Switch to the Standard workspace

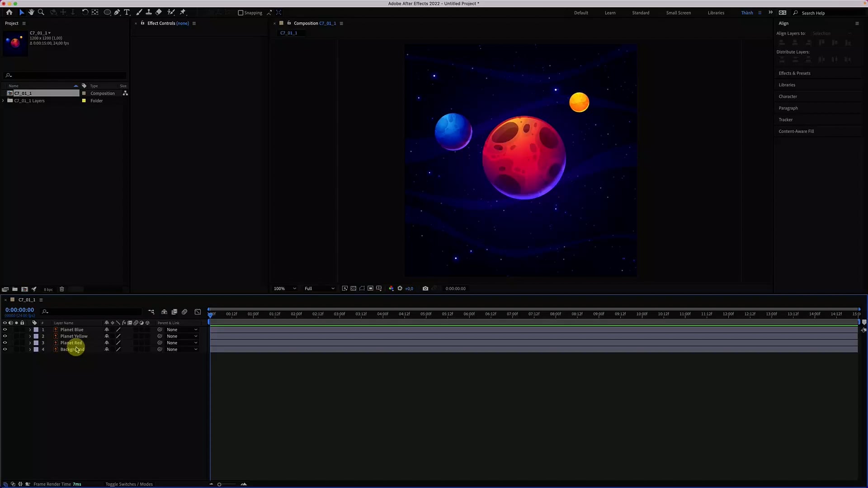[x=641, y=13]
